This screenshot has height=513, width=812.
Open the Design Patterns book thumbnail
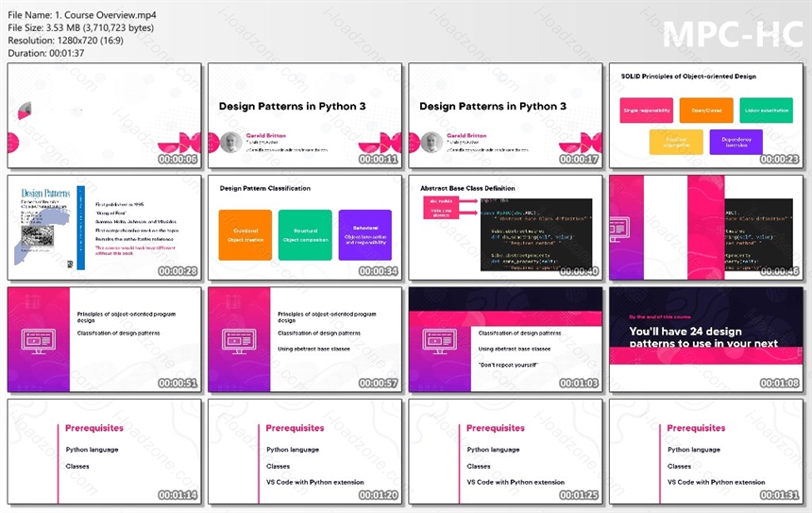[104, 228]
